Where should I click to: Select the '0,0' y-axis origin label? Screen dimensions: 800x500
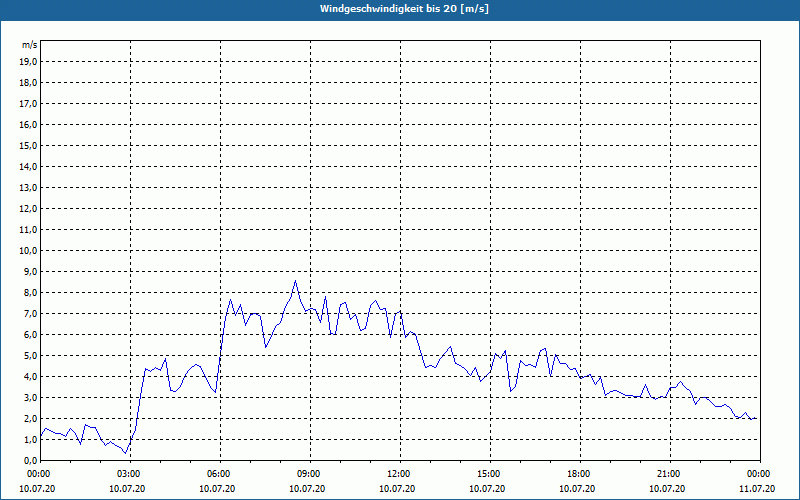pyautogui.click(x=31, y=460)
